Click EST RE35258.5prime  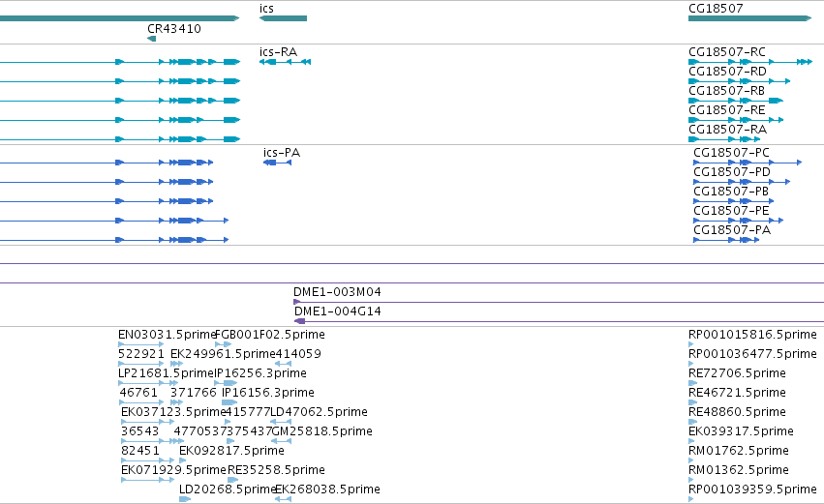coord(276,470)
